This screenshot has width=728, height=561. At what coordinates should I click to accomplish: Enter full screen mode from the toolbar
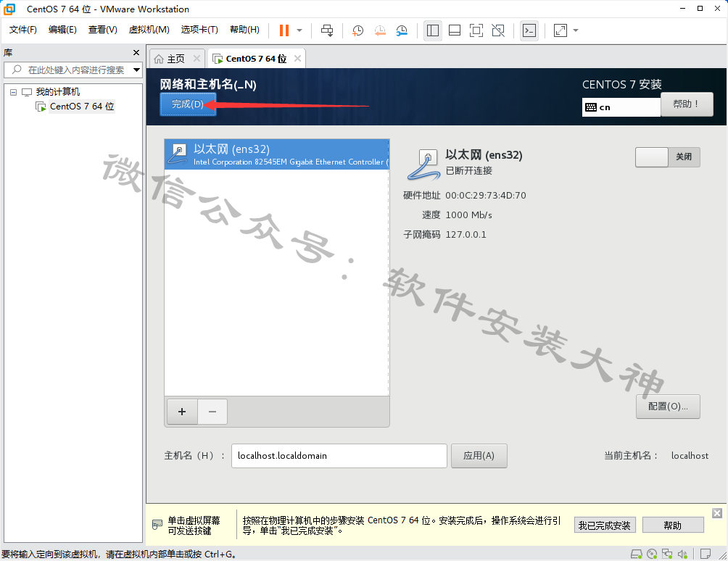point(476,30)
